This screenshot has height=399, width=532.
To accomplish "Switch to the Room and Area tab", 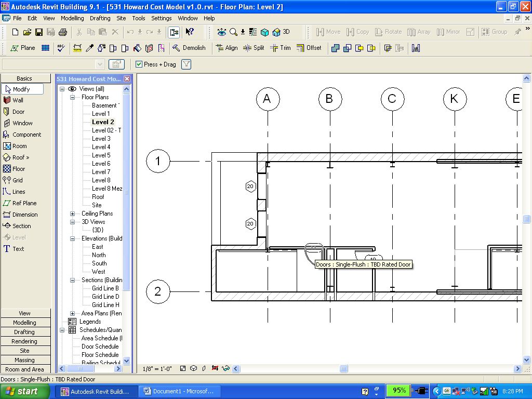I will [x=24, y=369].
